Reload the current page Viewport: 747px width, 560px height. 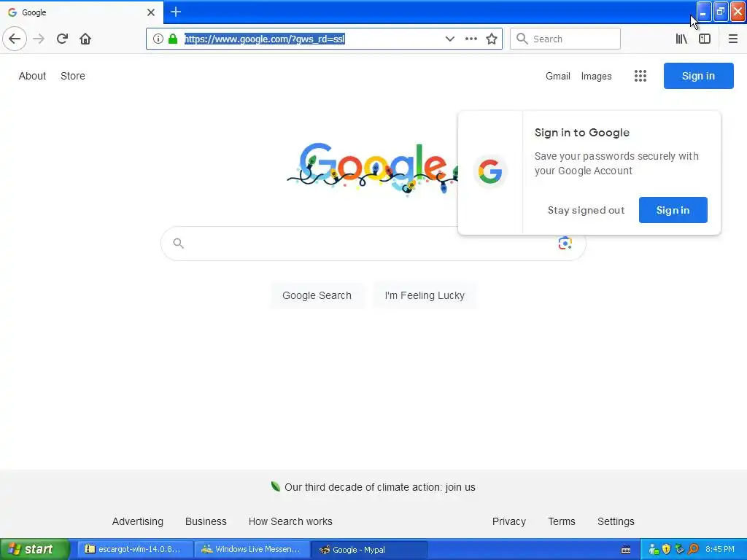click(x=63, y=39)
